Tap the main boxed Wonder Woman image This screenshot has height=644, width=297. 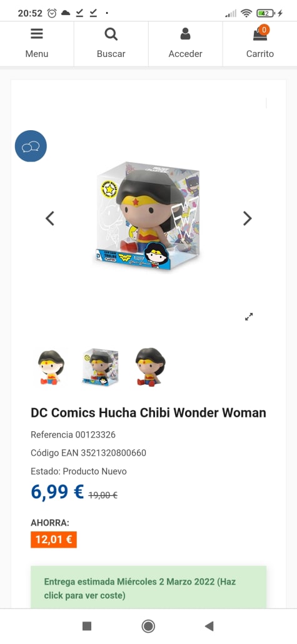[x=149, y=217]
